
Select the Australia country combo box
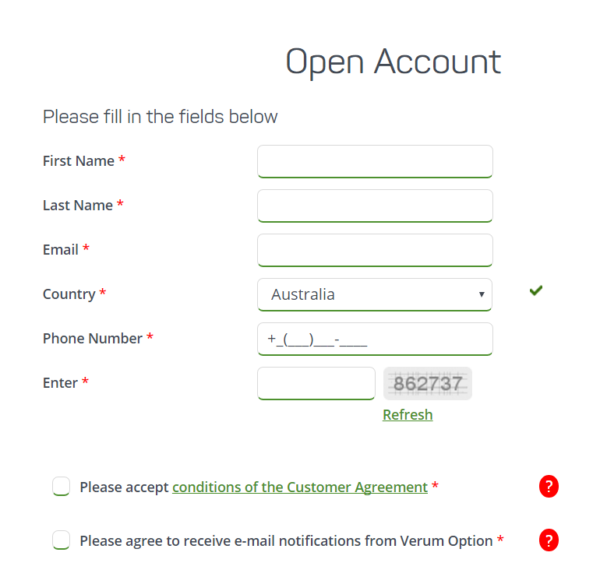(x=375, y=295)
